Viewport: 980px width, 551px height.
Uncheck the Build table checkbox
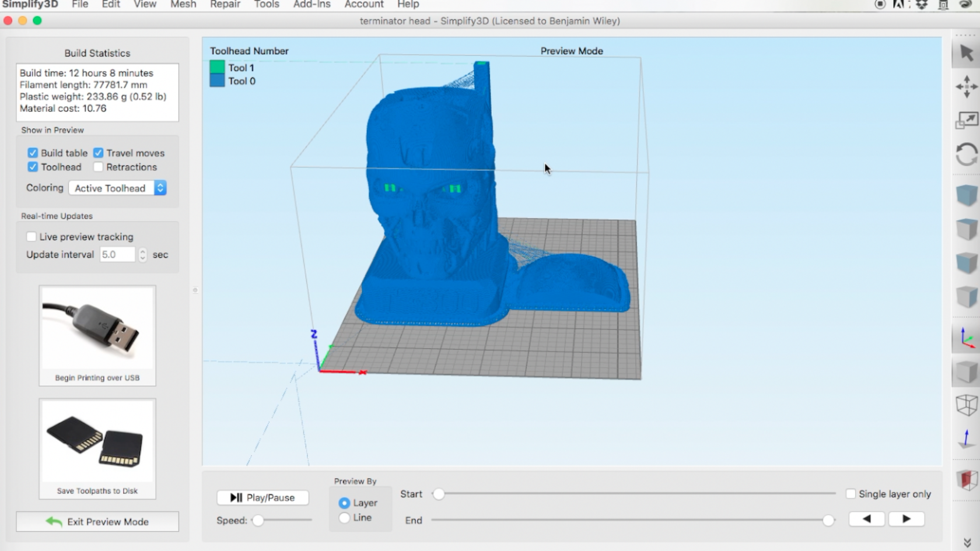coord(33,153)
